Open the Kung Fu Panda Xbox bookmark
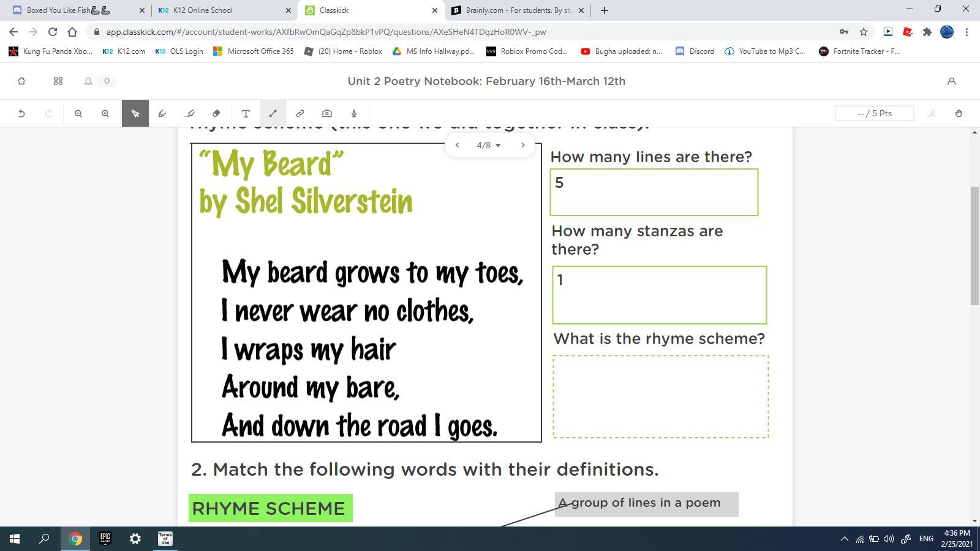The image size is (980, 551). click(50, 51)
